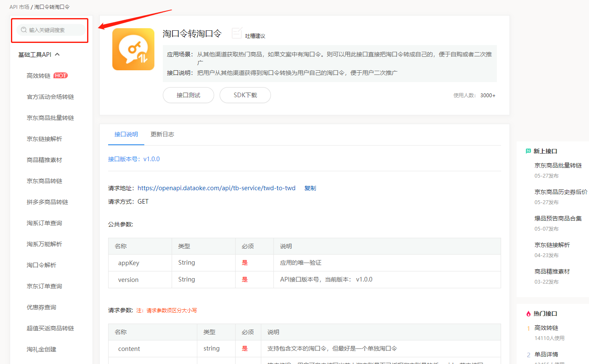Viewport: 589px width, 364px height.
Task: Click the orange 淘口令 app logo
Action: [x=133, y=49]
